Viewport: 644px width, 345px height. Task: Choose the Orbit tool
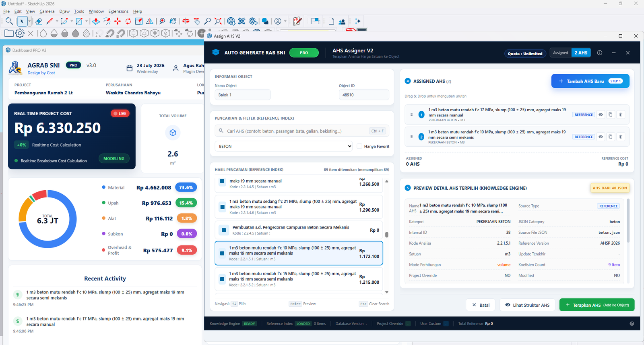(x=186, y=21)
